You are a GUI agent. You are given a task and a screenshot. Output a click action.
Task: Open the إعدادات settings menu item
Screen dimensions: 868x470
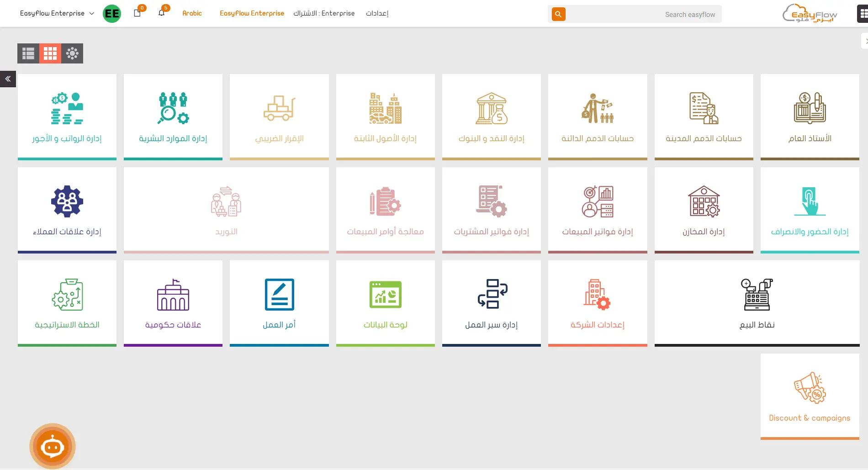pyautogui.click(x=377, y=13)
